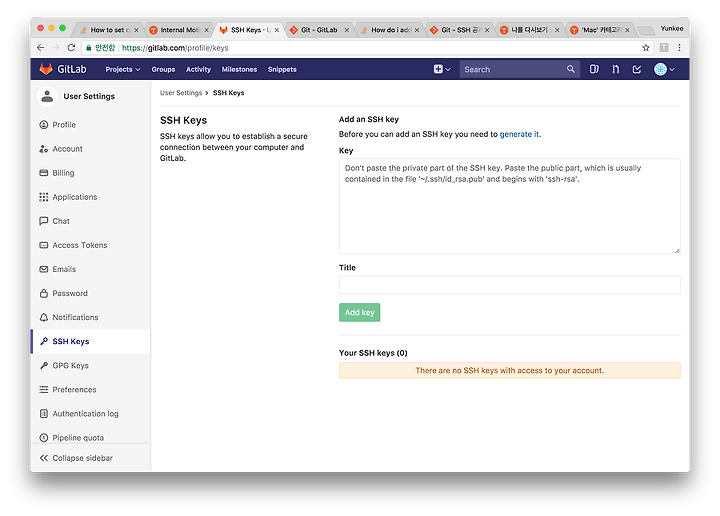Image resolution: width=720 pixels, height=516 pixels.
Task: Click the address bar URL
Action: pyautogui.click(x=175, y=48)
